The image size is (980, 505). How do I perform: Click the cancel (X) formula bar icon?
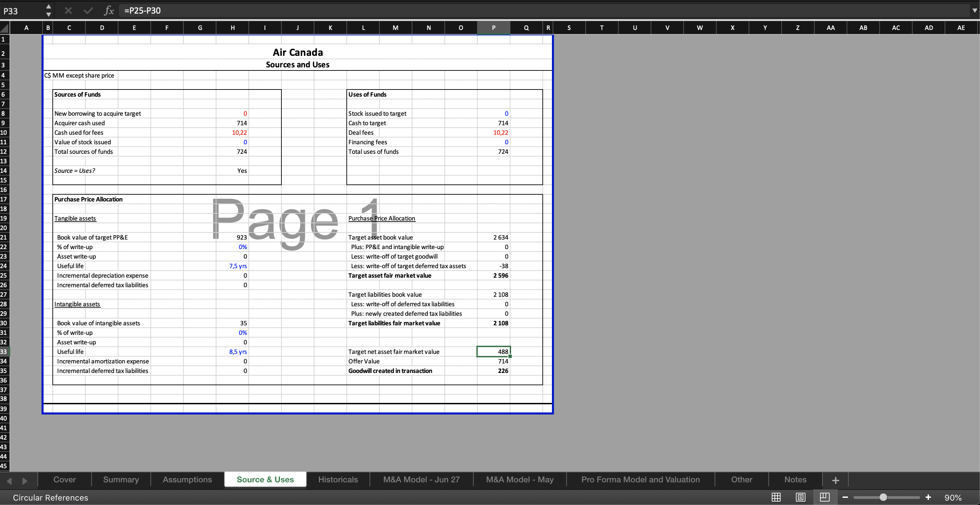point(68,11)
